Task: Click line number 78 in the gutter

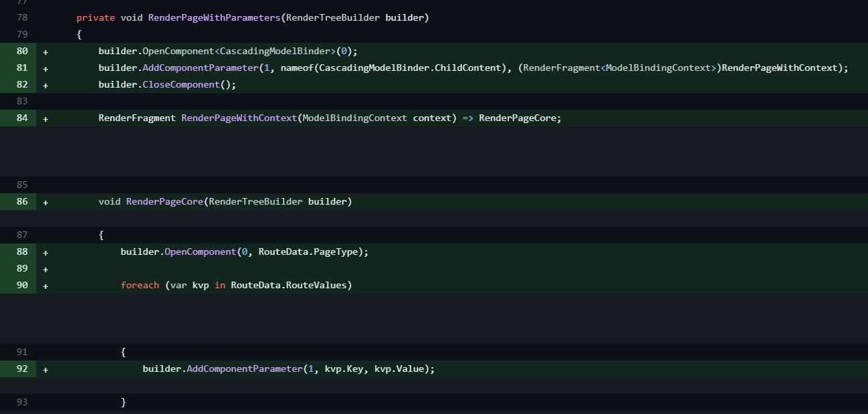Action: (x=22, y=18)
